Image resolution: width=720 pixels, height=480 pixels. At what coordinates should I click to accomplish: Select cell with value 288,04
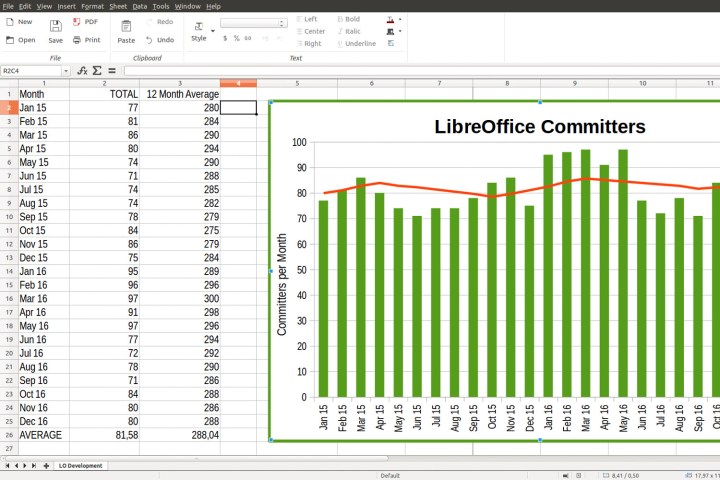(x=180, y=435)
